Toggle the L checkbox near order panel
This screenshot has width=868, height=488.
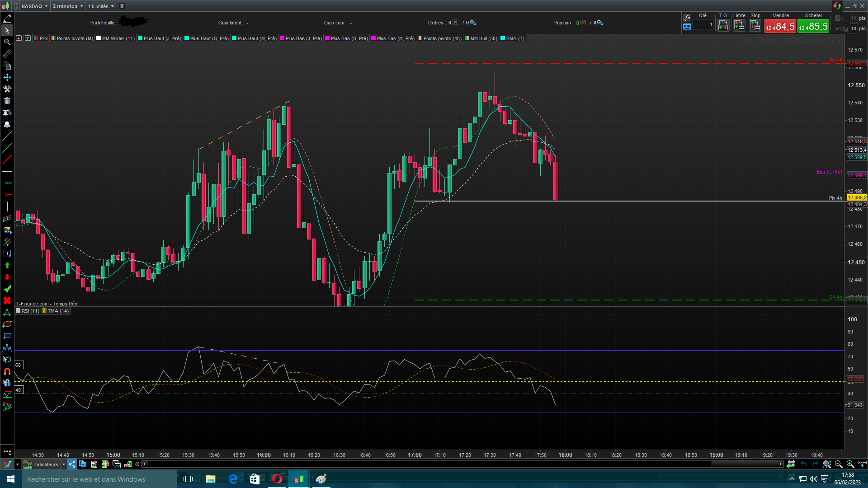click(838, 18)
